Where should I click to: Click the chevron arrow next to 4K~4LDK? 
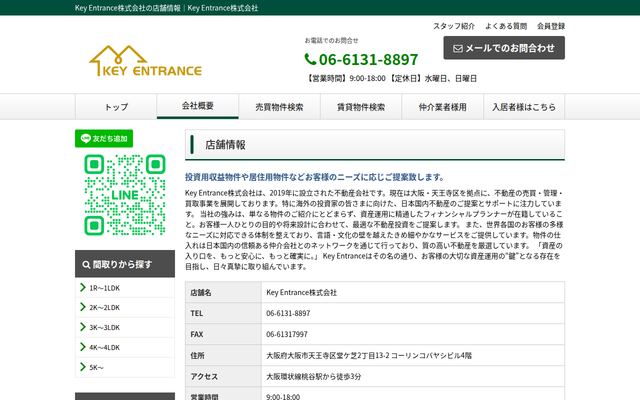[83, 347]
